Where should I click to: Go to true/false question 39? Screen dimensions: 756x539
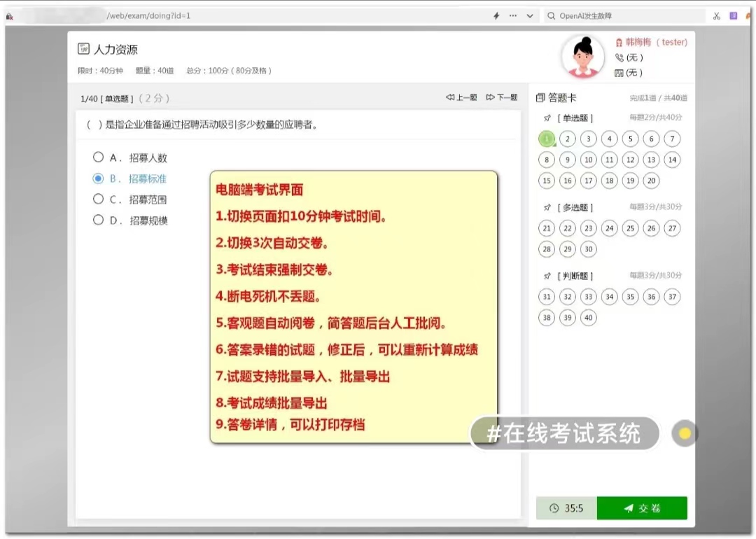pos(568,318)
